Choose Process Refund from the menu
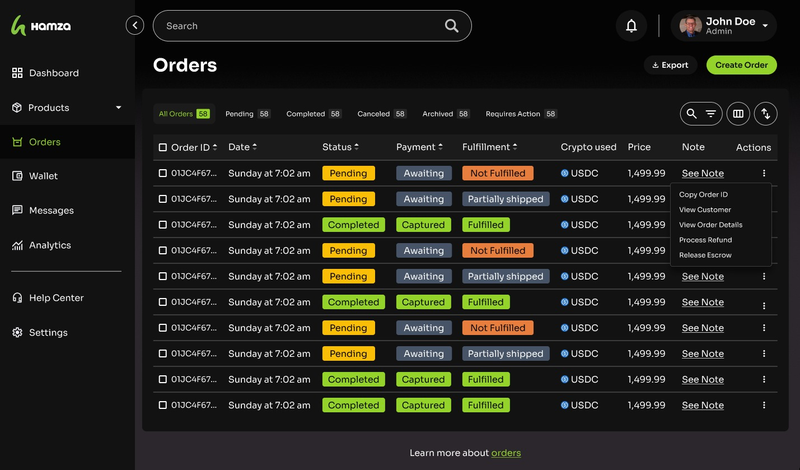This screenshot has height=470, width=800. (x=705, y=240)
